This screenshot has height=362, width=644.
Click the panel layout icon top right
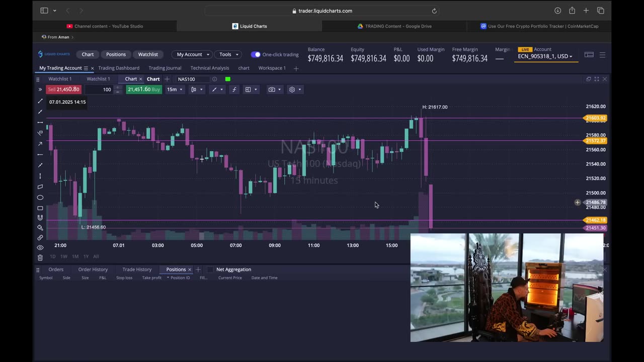point(589,54)
